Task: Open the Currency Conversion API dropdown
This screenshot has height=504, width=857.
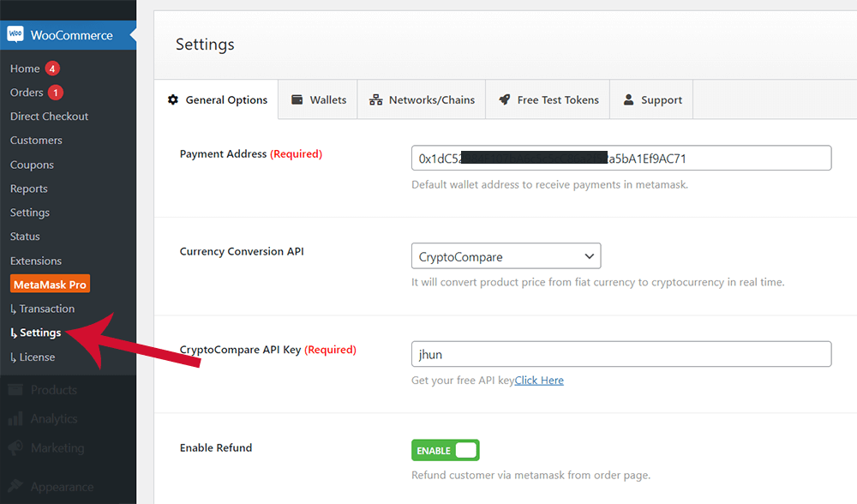Action: (x=506, y=255)
